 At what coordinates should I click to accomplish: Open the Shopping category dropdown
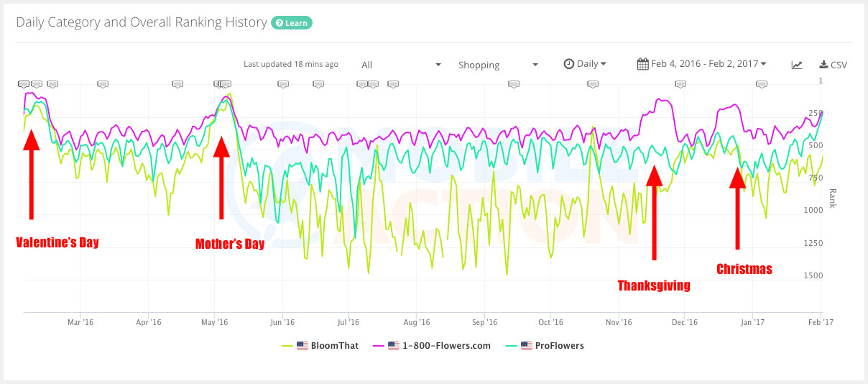pyautogui.click(x=499, y=65)
